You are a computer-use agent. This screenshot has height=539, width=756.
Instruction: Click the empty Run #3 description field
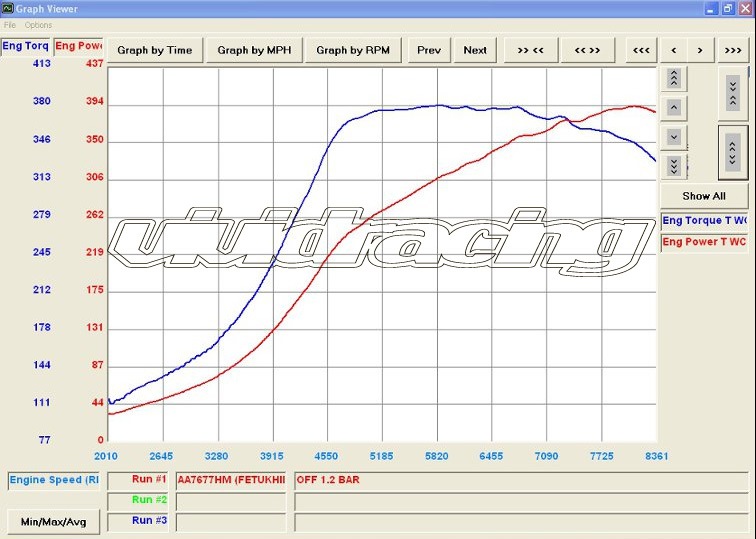tap(521, 522)
